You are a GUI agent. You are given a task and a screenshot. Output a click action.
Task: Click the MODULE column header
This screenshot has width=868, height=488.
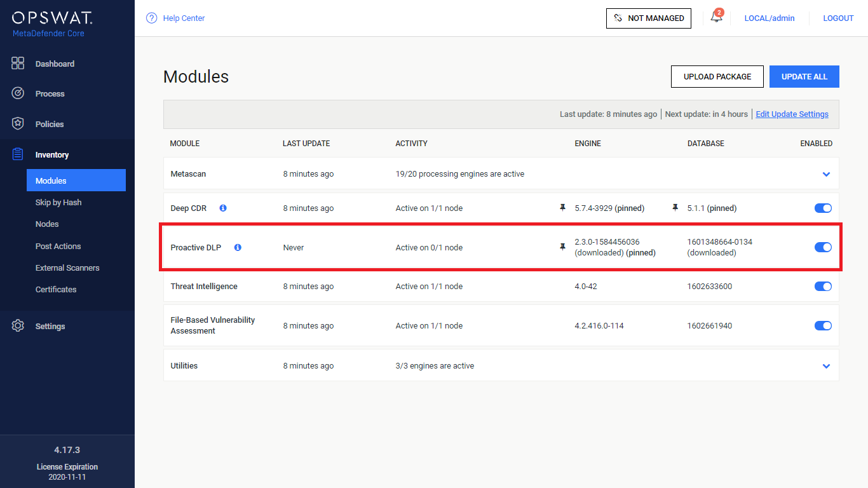pyautogui.click(x=185, y=144)
